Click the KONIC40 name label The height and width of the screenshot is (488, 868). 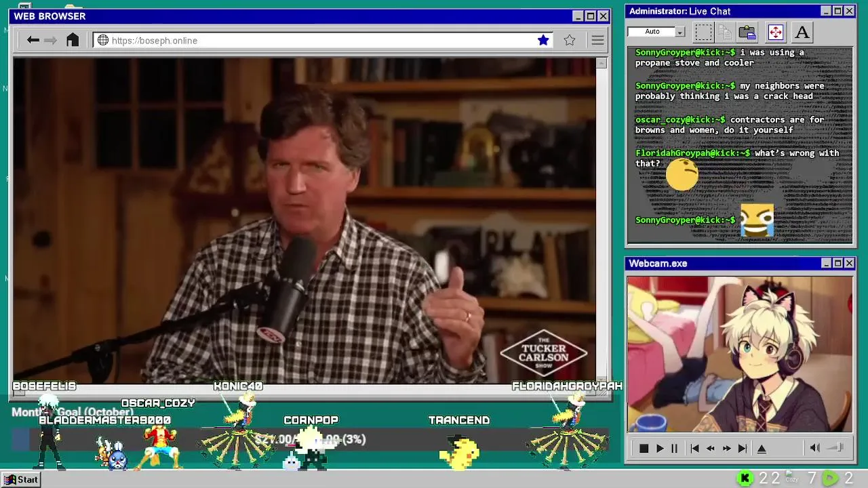click(238, 386)
